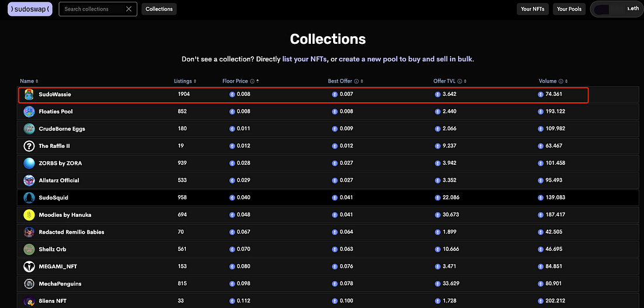Open the sudoswap logo home link
This screenshot has width=644, height=308.
click(x=30, y=9)
